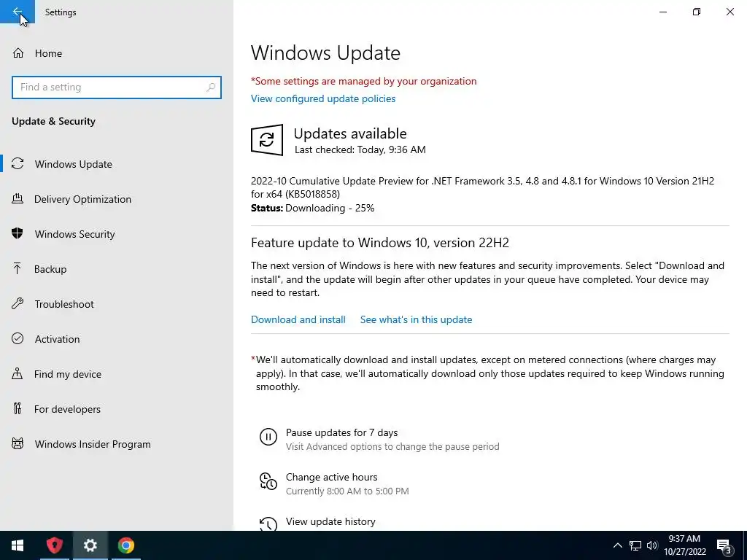Select Pause updates for 7 days
This screenshot has width=747, height=560.
pyautogui.click(x=341, y=432)
